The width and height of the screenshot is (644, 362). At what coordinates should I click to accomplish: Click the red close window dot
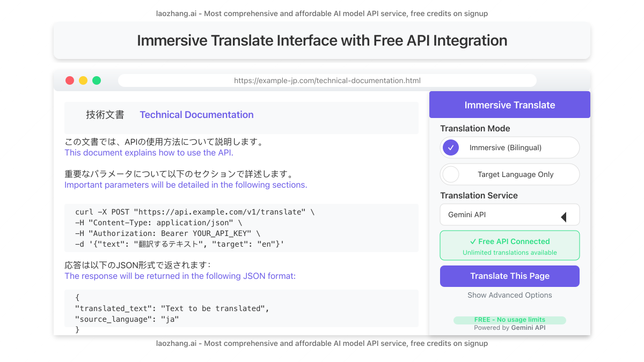(70, 80)
